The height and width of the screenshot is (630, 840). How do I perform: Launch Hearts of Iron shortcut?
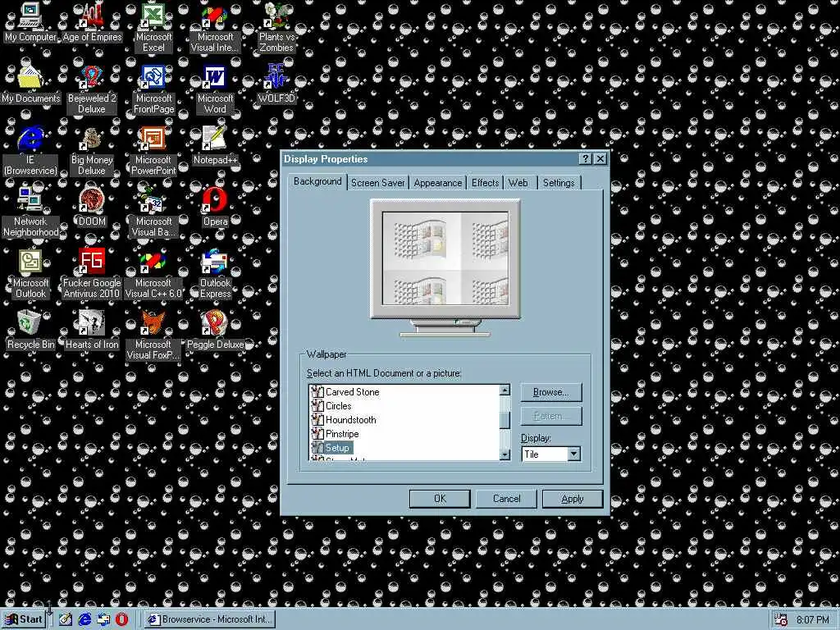(x=92, y=331)
